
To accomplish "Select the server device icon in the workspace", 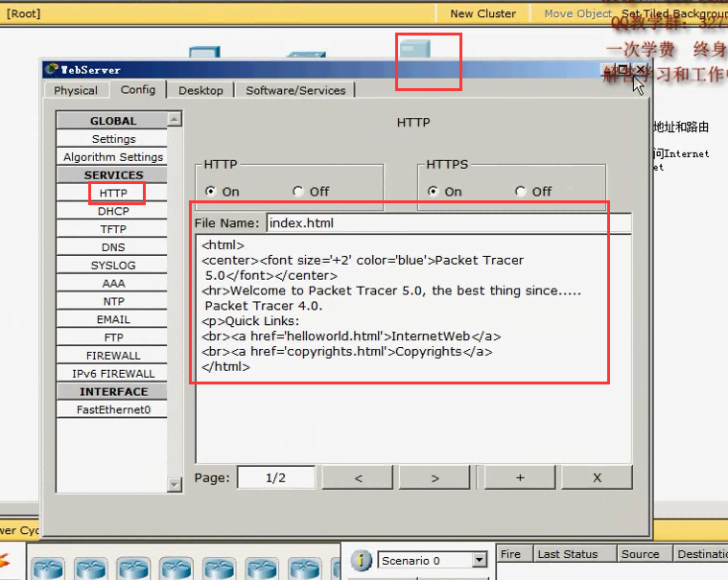I will tap(415, 49).
